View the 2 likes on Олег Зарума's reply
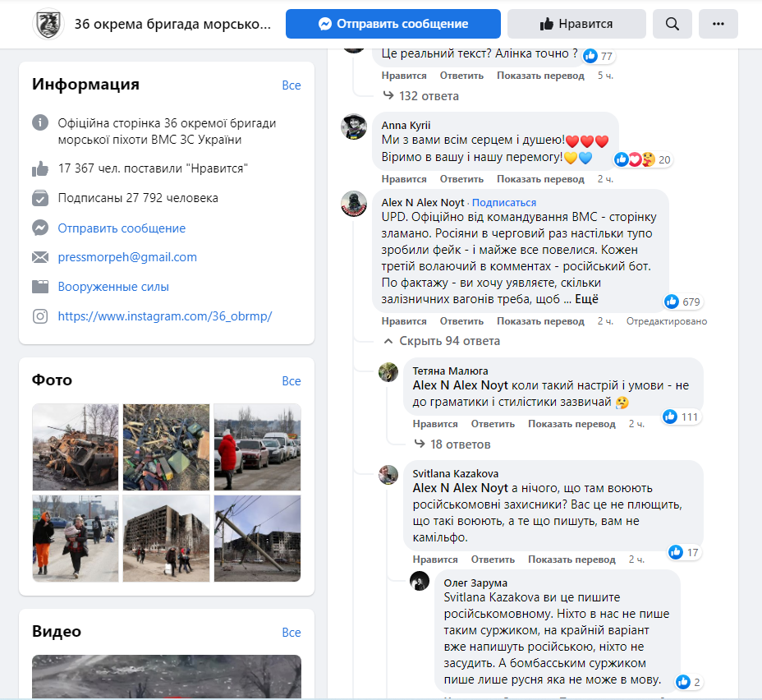 689,682
